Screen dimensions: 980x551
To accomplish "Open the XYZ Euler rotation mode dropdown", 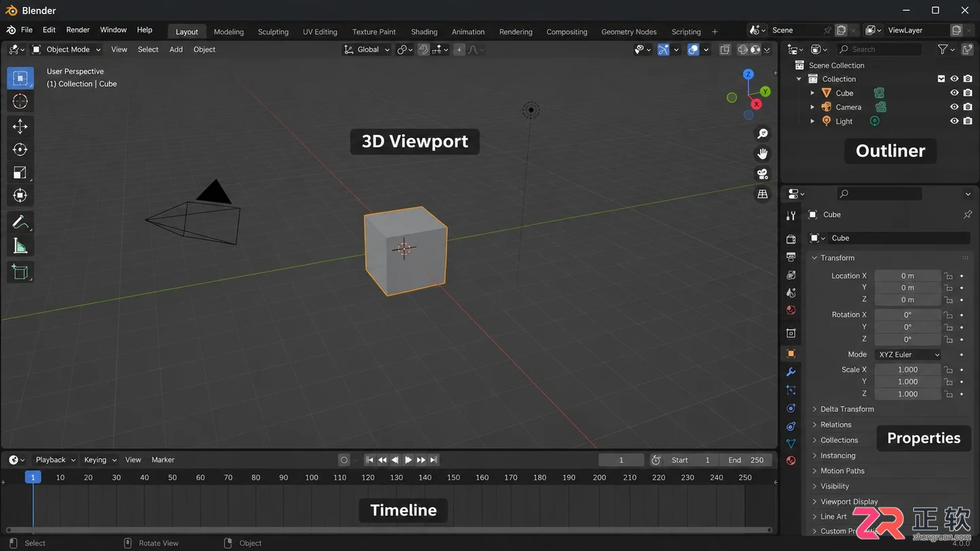I will [x=908, y=354].
